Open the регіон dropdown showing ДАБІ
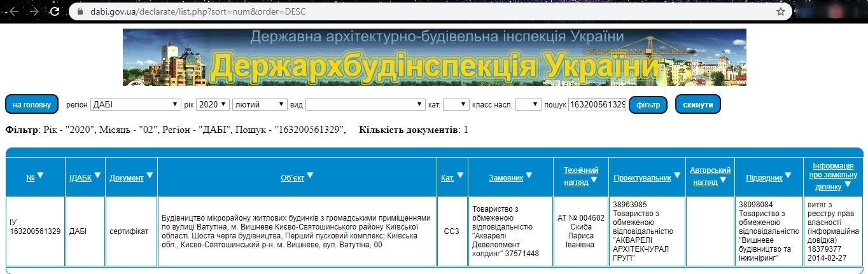The image size is (868, 274). tap(136, 104)
